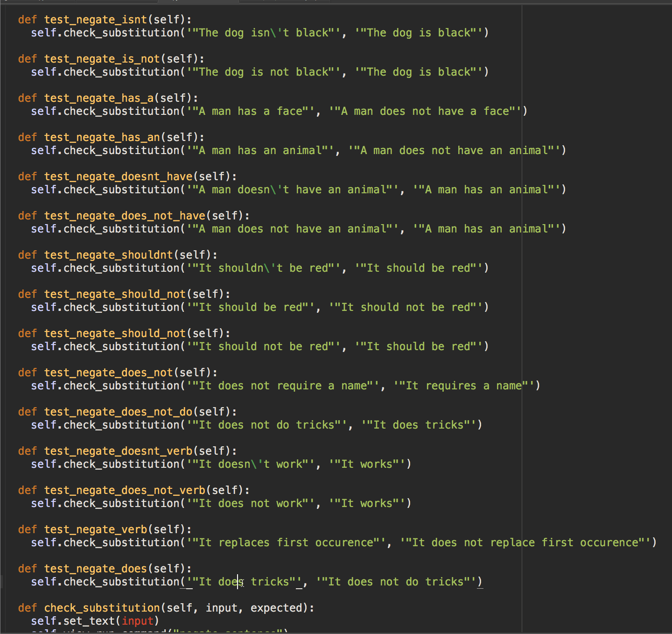Click the test_negate_shouldnt function name
Viewport: 672px width, 634px height.
(x=109, y=255)
